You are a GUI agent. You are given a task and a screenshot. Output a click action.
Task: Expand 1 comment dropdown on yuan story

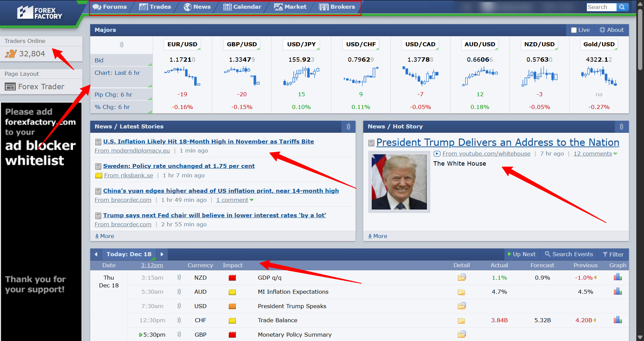click(252, 200)
